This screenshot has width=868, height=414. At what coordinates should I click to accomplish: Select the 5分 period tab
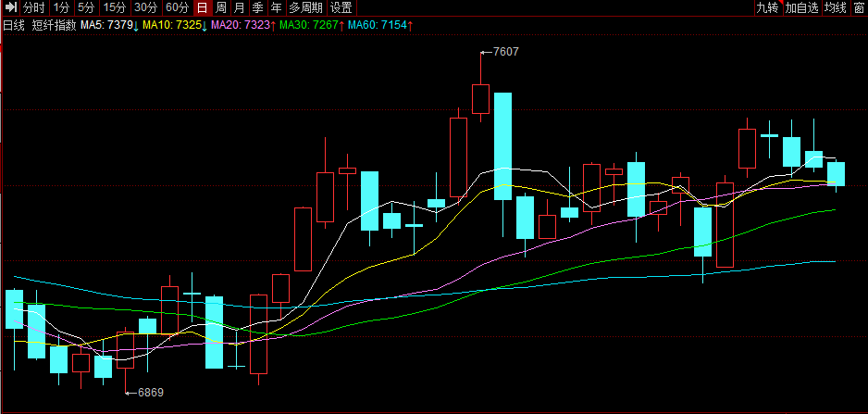[86, 7]
